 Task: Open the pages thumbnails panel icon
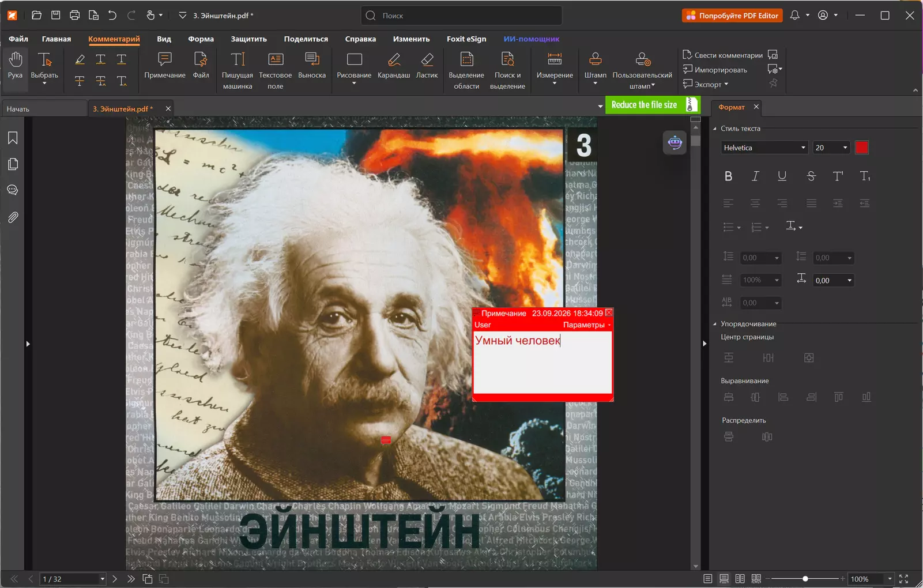point(13,164)
